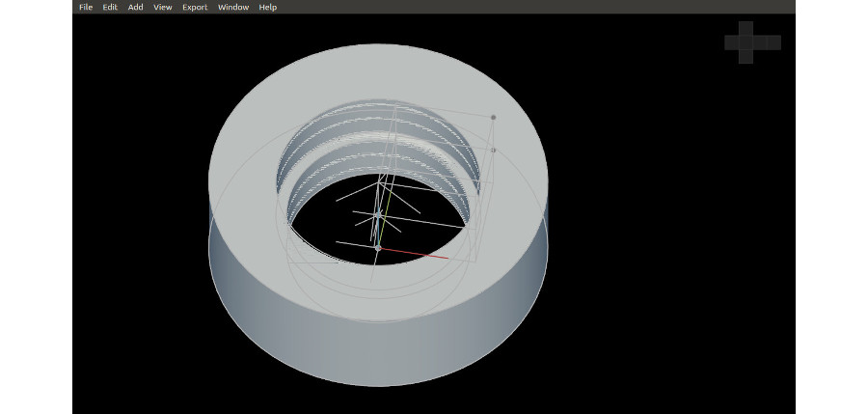
Task: Select the rightmost square of the view cross
Action: pos(773,42)
